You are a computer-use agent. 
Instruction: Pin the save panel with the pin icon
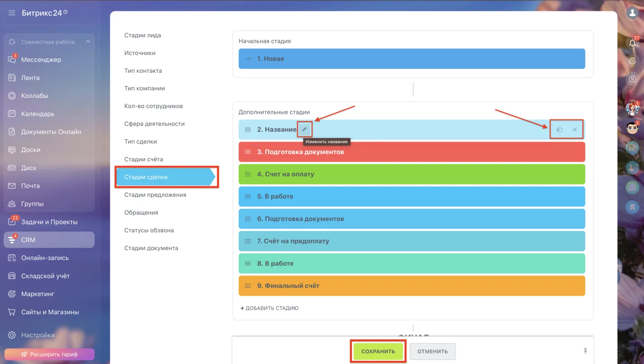tap(585, 351)
